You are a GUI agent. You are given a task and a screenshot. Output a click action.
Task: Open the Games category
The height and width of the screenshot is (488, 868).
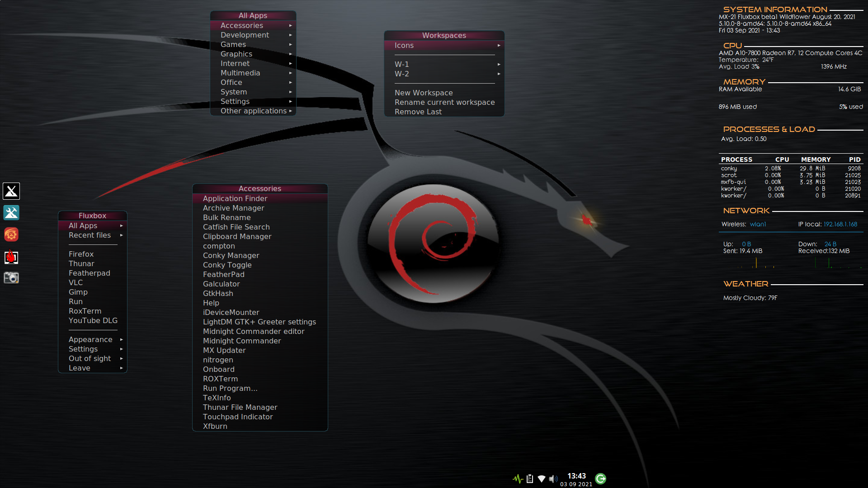[x=253, y=44]
